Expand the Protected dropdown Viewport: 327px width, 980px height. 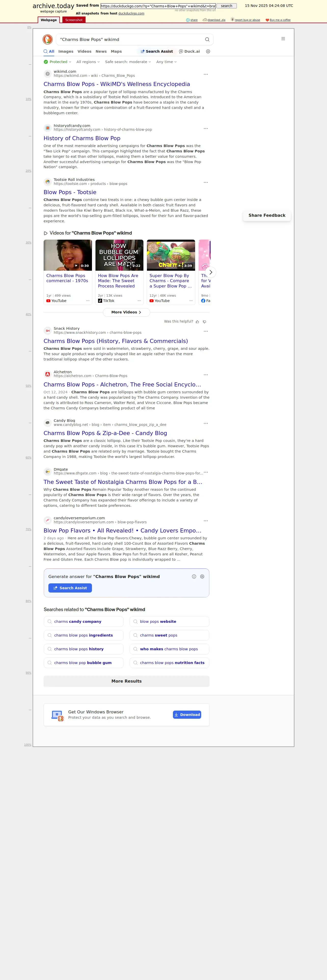58,62
